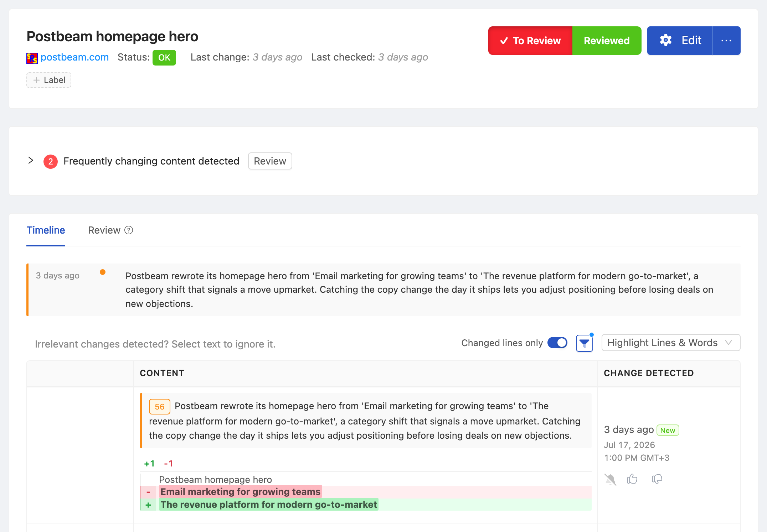
Task: Open the three-dots more options menu
Action: (x=726, y=41)
